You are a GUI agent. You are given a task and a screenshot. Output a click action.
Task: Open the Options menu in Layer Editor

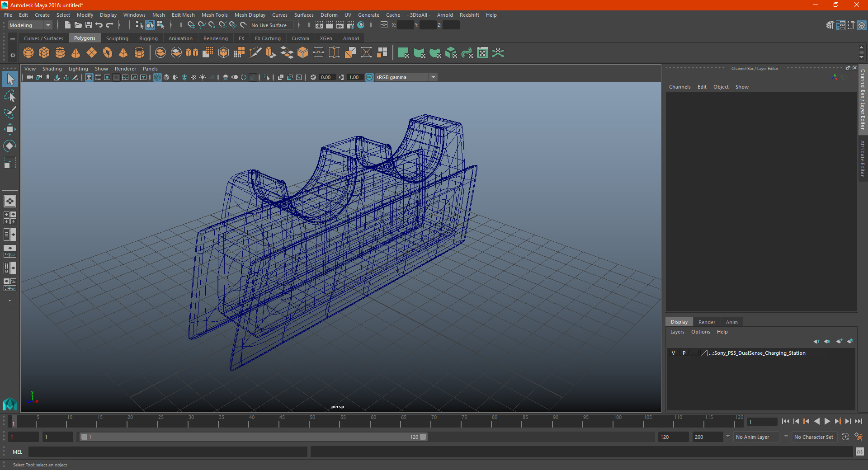(x=700, y=332)
